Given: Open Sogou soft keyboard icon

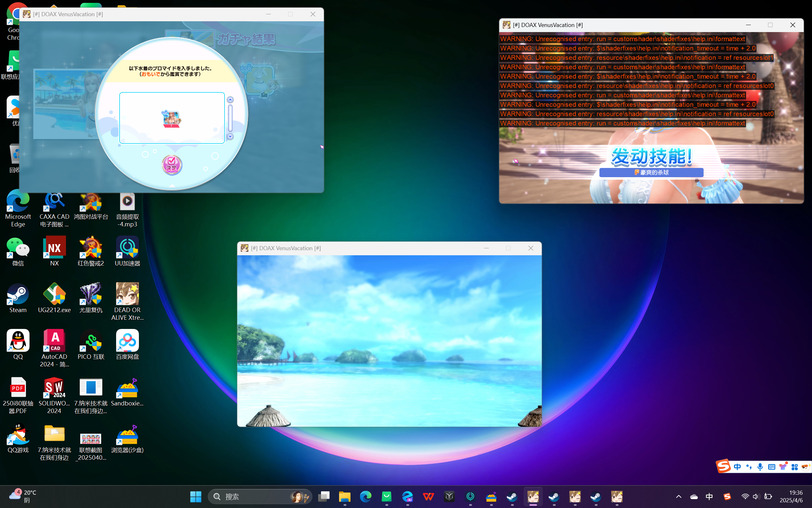Looking at the screenshot, I should coord(771,467).
